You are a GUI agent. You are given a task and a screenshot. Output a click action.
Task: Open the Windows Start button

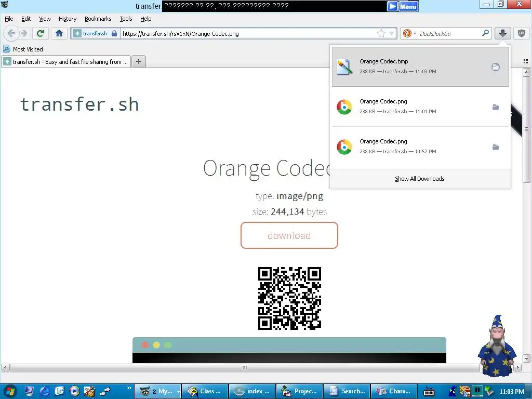point(10,391)
